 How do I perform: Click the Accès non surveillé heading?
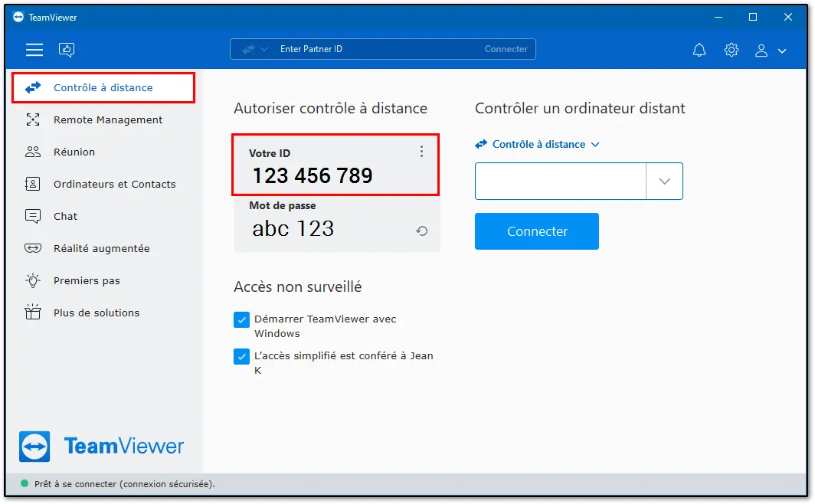click(298, 286)
